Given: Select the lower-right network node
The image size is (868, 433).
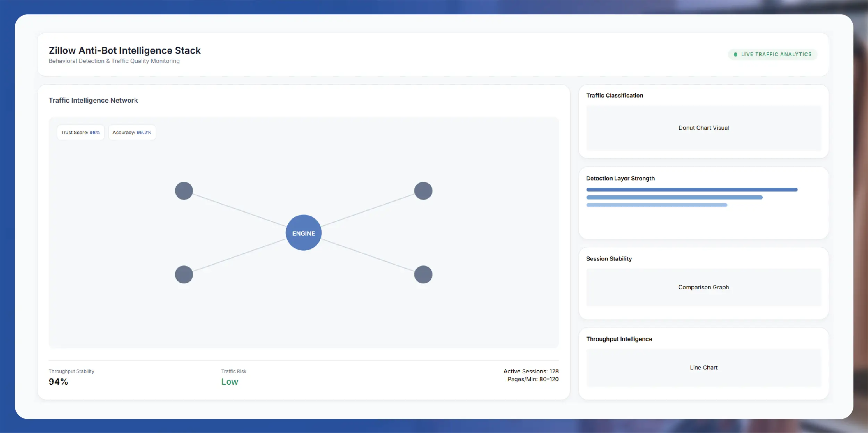Looking at the screenshot, I should (x=423, y=274).
